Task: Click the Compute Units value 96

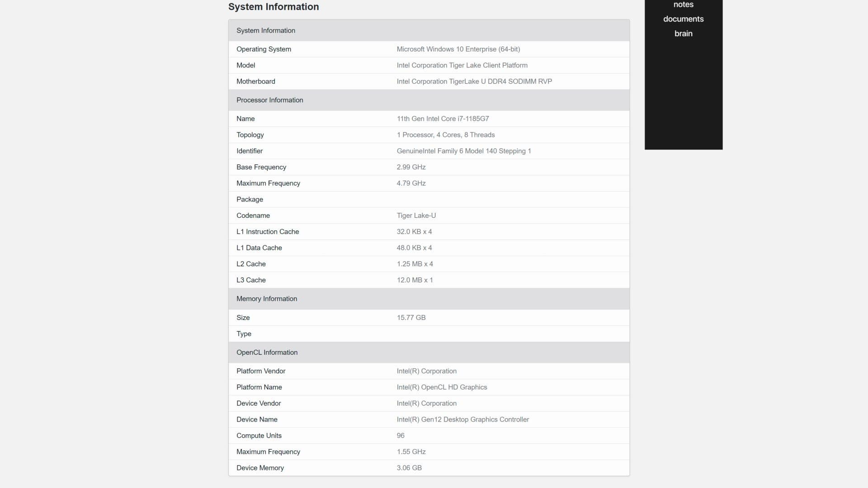Action: tap(401, 436)
